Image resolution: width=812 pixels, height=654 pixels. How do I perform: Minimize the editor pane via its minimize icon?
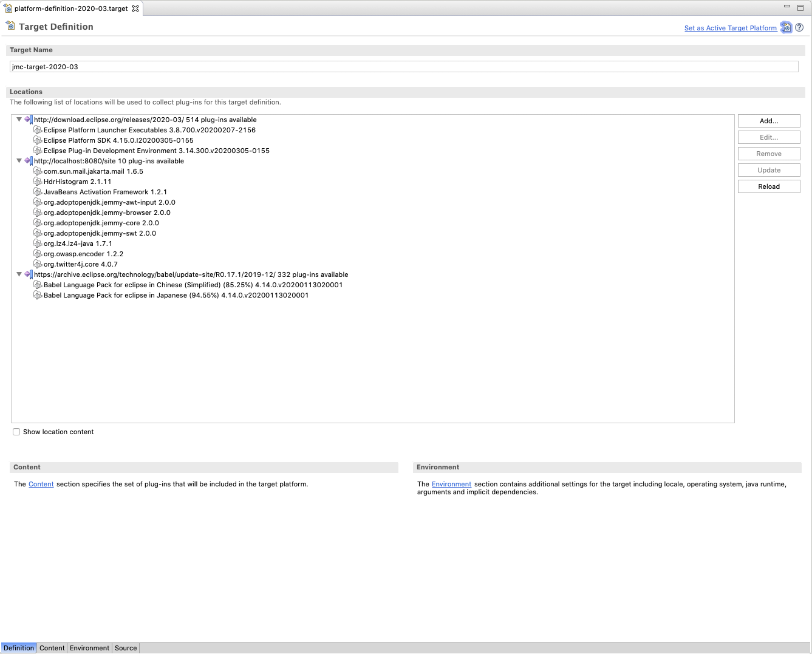click(x=786, y=7)
